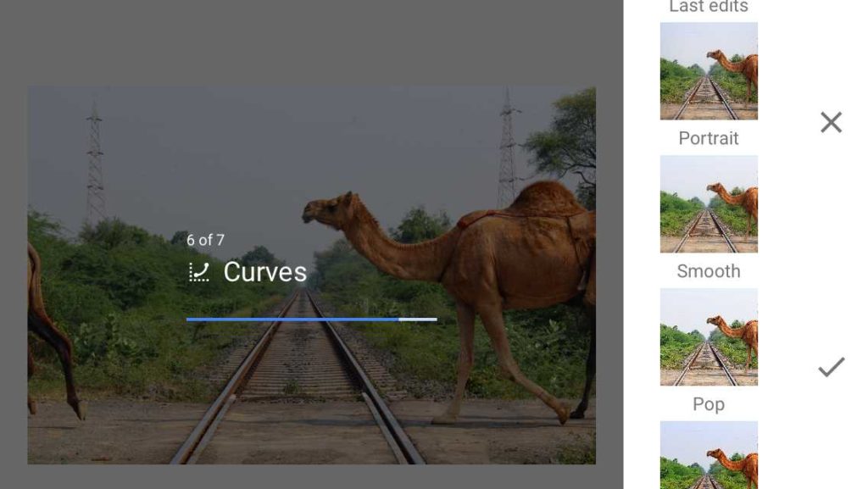Click the "6 of 7" step counter
The width and height of the screenshot is (868, 489).
(x=205, y=240)
